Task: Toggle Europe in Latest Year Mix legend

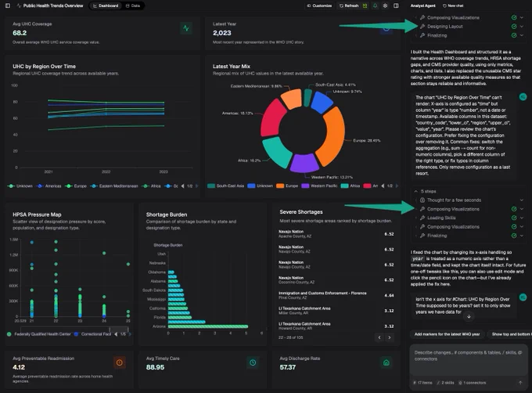Action: (287, 186)
